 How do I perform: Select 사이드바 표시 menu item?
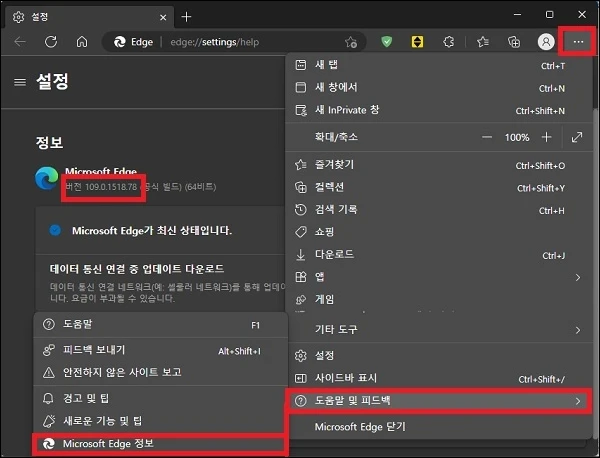[439, 378]
